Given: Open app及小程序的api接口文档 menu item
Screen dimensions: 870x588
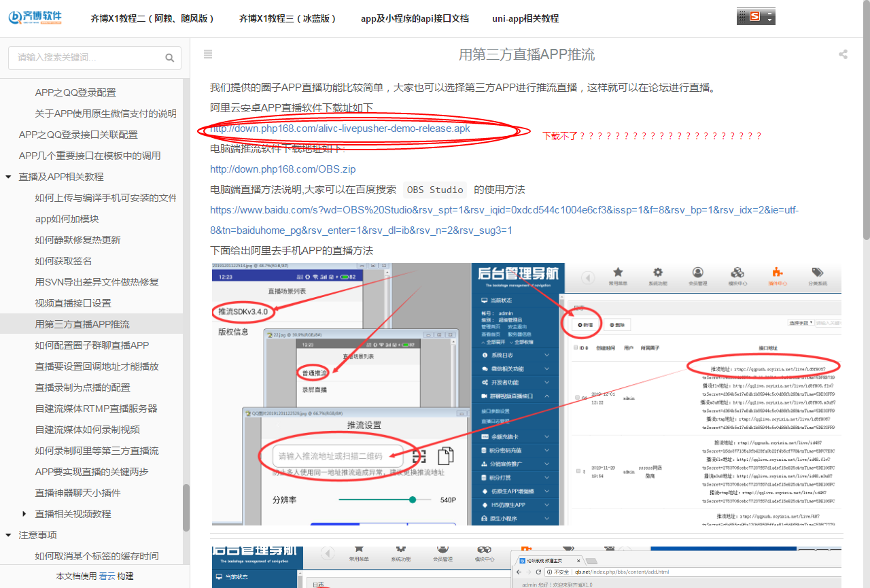Looking at the screenshot, I should coord(415,19).
